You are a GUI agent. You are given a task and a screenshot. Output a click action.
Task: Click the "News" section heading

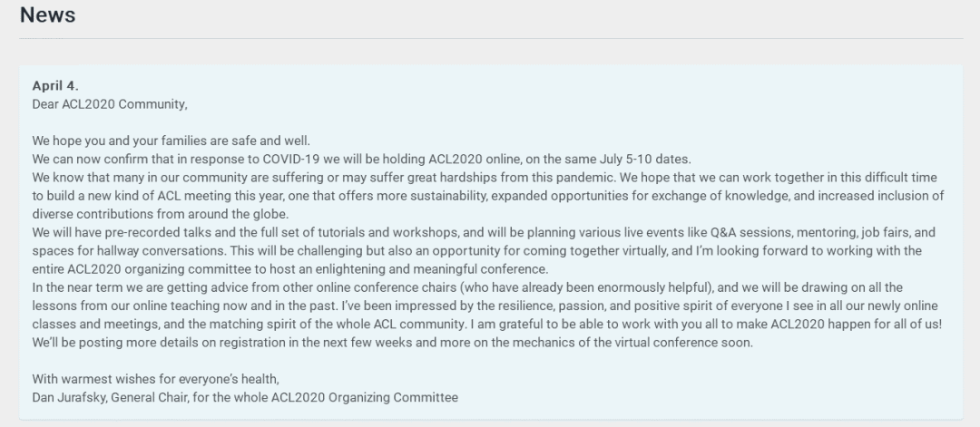pyautogui.click(x=47, y=15)
